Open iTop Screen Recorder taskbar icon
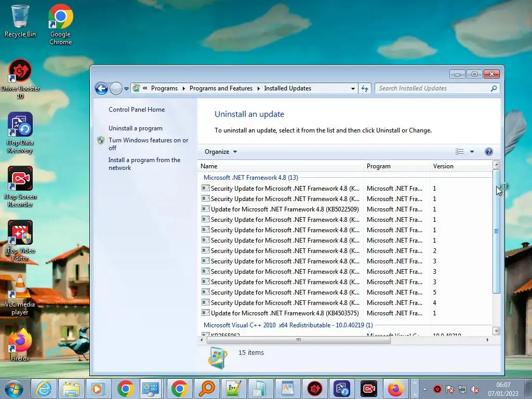This screenshot has height=399, width=532. (x=368, y=389)
